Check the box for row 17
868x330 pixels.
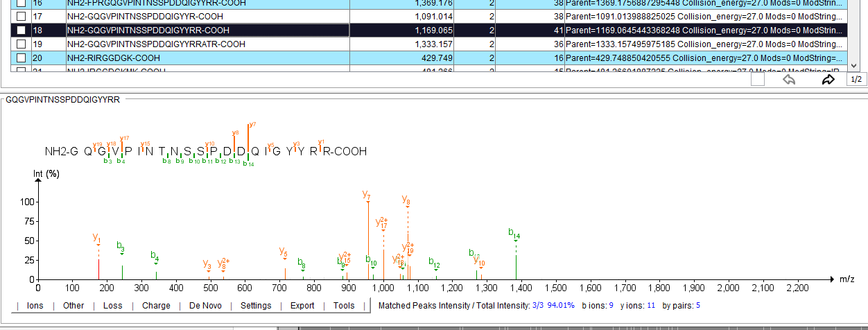coord(21,17)
